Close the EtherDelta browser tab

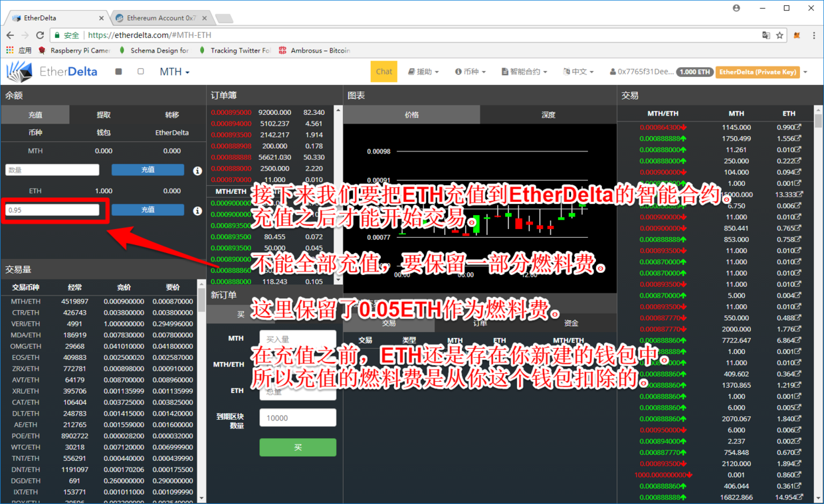[x=101, y=18]
